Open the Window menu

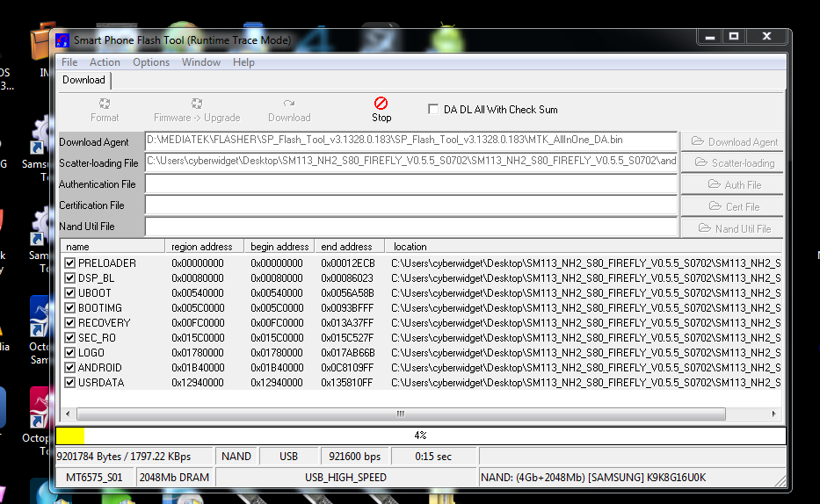[201, 62]
